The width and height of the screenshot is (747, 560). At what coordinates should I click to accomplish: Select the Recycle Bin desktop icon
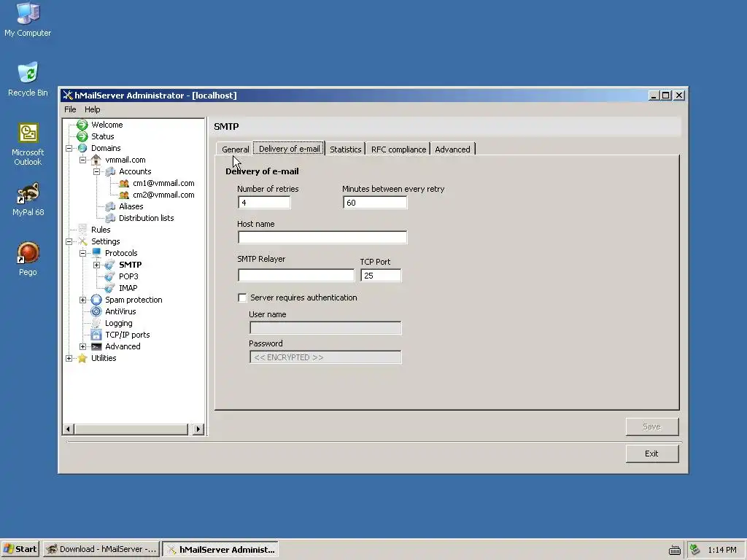[x=28, y=79]
